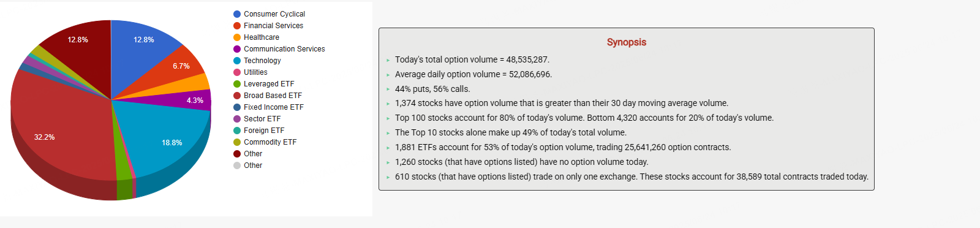
Task: Select the Foreign ETF teal legend dot
Action: click(x=237, y=131)
